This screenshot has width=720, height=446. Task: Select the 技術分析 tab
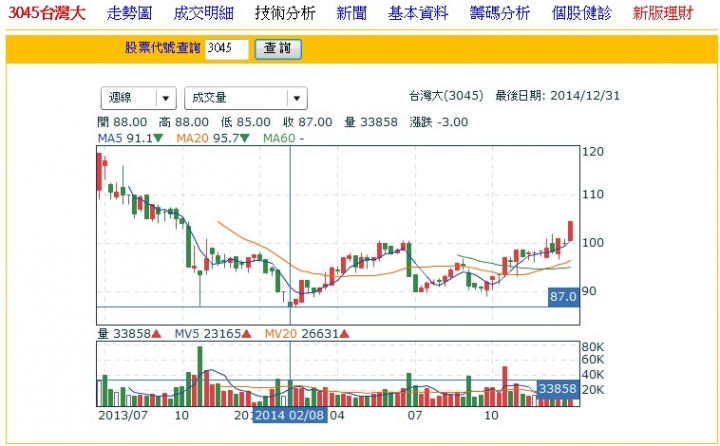point(285,13)
